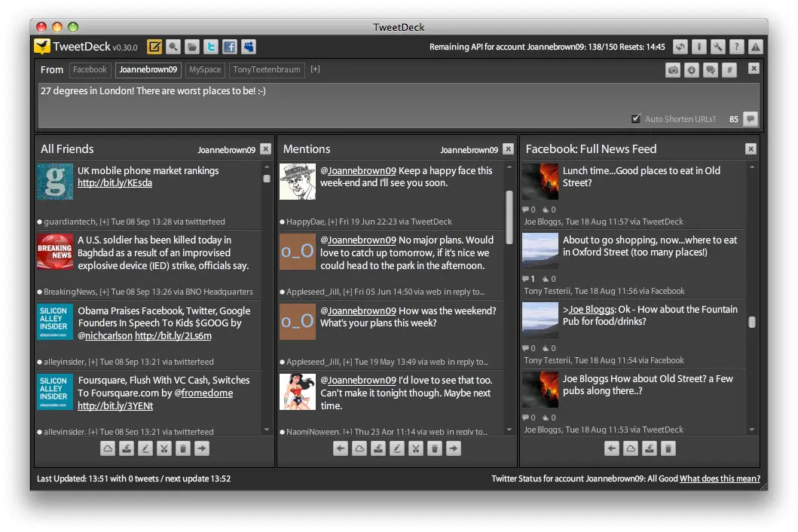This screenshot has height=532, width=798.
Task: Click guardiantech's 'g' avatar thumbnail
Action: pos(55,182)
